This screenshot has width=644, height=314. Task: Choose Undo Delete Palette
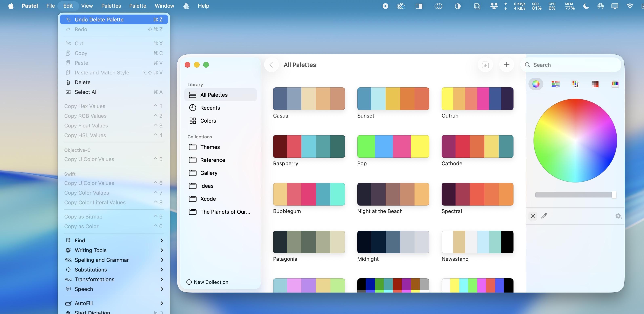114,20
